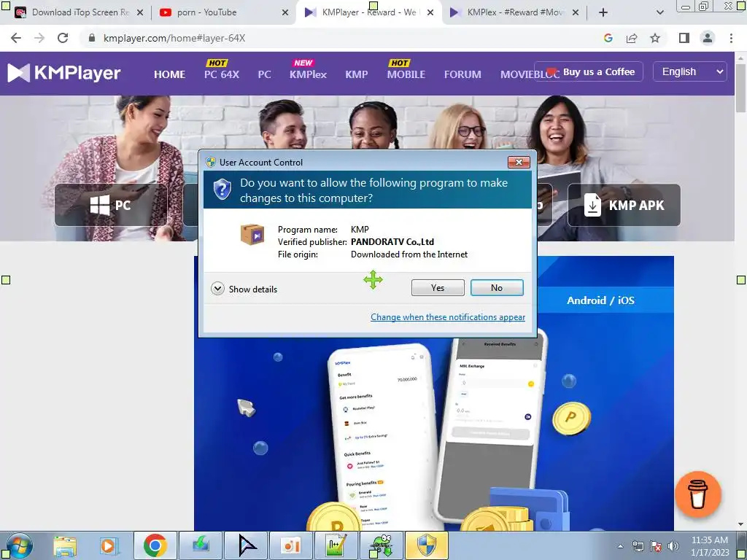Screen dimensions: 747x560
Task: Open the KMP menu item
Action: [356, 75]
